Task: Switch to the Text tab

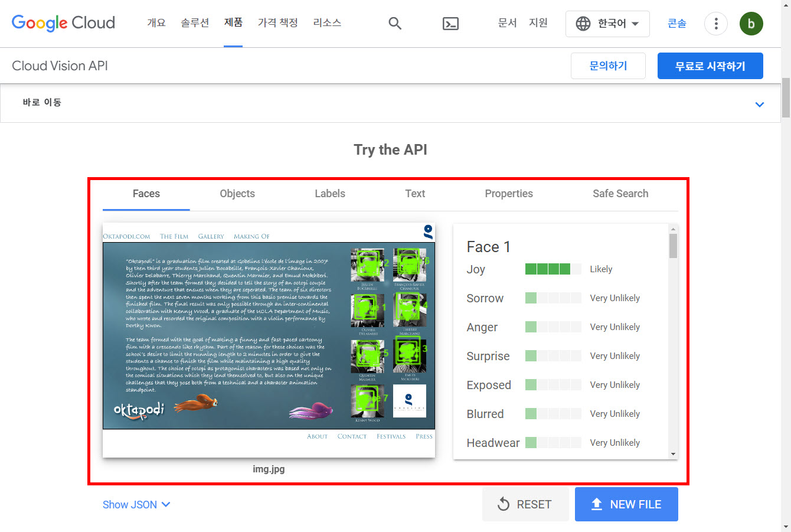Action: [x=415, y=194]
